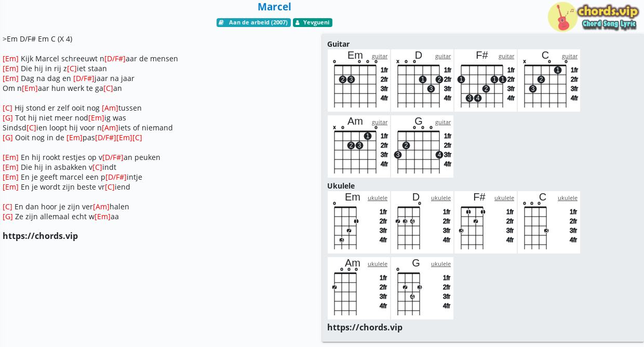
Task: Select the F# guitar chord diagram
Action: click(x=486, y=81)
